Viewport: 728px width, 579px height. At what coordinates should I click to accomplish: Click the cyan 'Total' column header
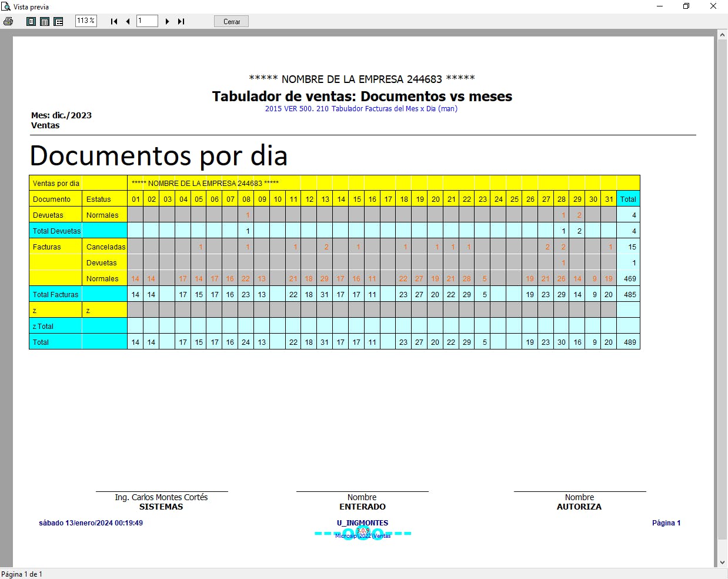628,199
